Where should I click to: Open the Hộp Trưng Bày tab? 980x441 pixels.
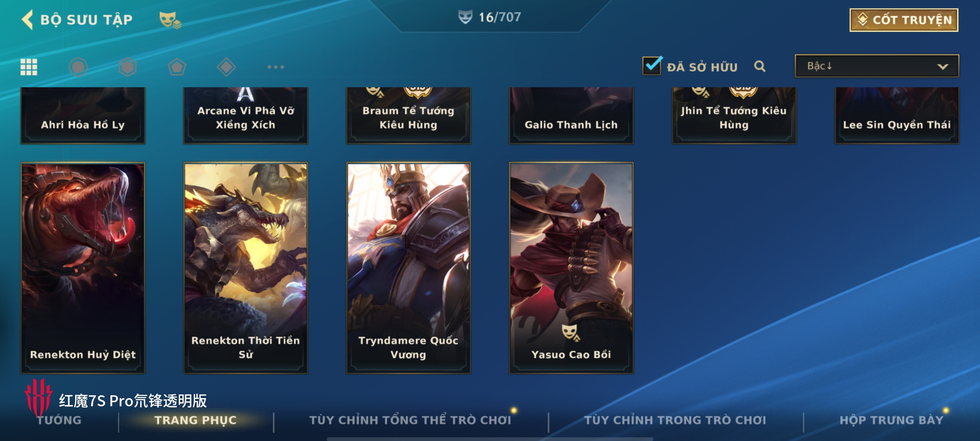tap(891, 420)
